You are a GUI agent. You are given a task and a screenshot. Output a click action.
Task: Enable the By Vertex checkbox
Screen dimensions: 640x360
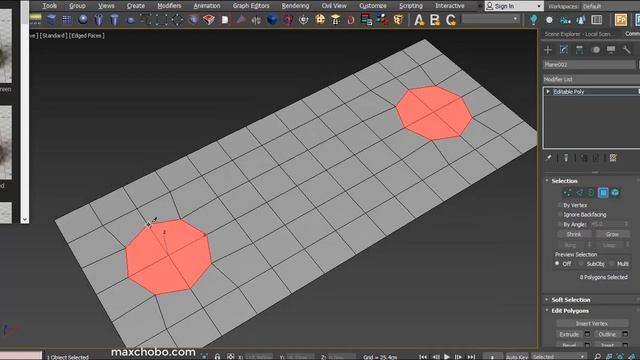click(x=560, y=205)
